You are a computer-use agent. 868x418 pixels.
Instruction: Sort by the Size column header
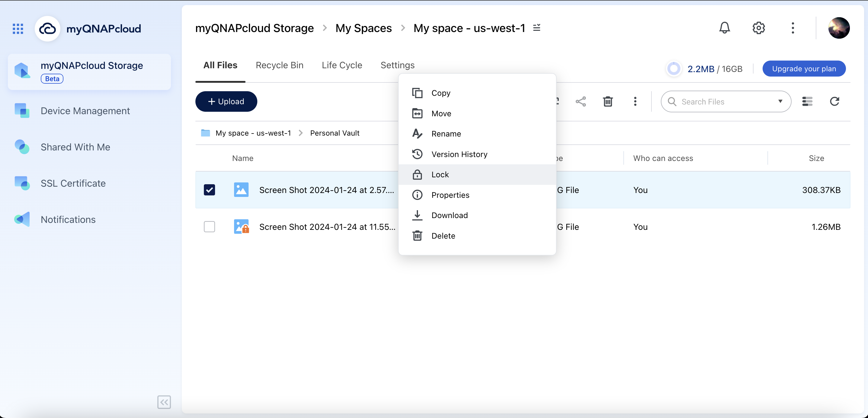pos(816,158)
